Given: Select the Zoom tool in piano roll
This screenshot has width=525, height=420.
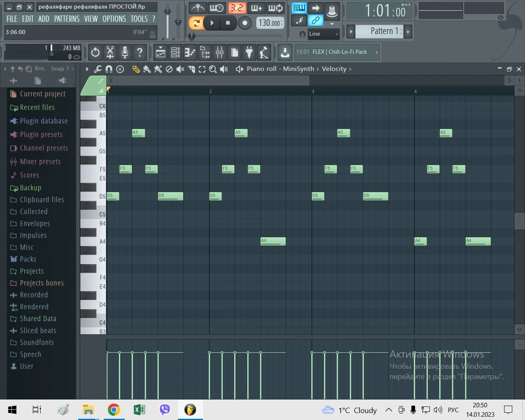Looking at the screenshot, I should [212, 69].
